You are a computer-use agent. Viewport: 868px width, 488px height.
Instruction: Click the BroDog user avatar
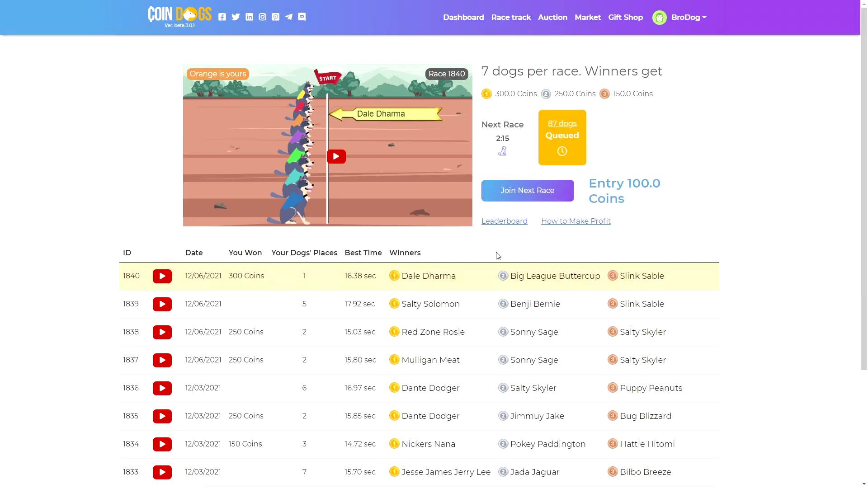click(x=659, y=18)
